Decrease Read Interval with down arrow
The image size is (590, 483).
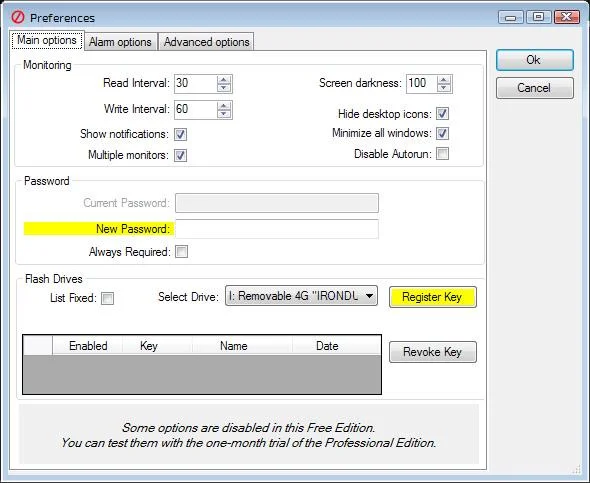[224, 88]
